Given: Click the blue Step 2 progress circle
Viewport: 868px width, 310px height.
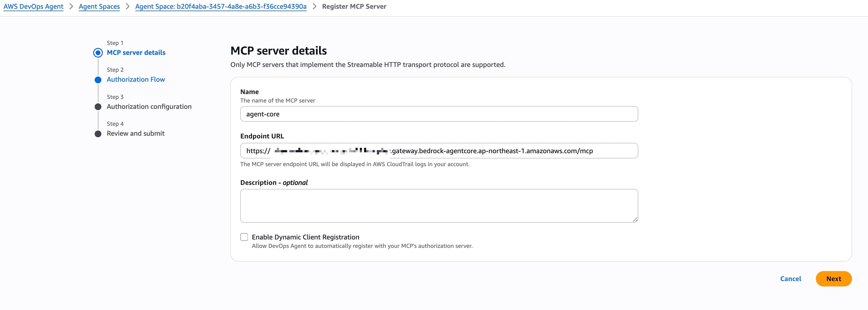Looking at the screenshot, I should (98, 80).
